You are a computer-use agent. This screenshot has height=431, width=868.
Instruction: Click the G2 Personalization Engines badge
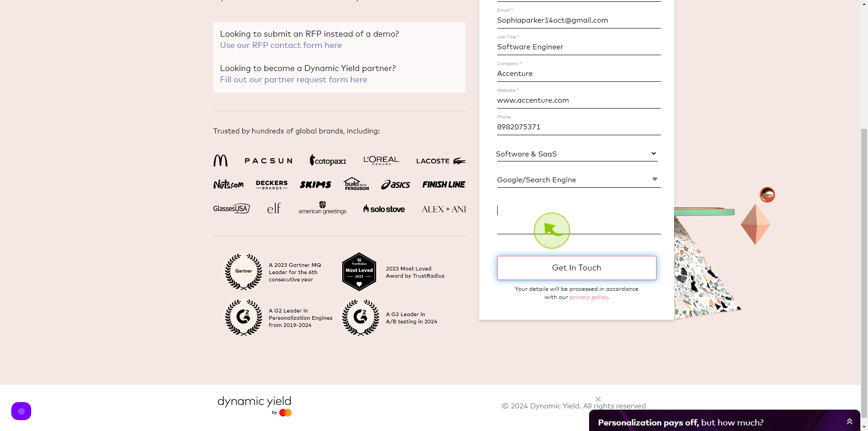[244, 317]
